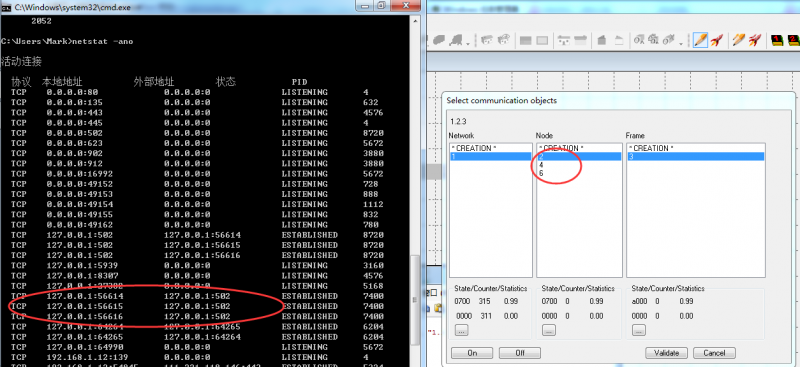Screen dimensions: 800x367
Task: Click the greyed outlined house toolbar icon
Action: tap(618, 40)
